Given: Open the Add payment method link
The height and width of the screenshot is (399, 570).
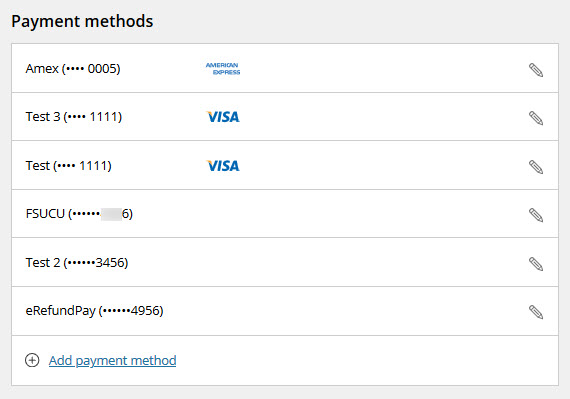Looking at the screenshot, I should (x=112, y=360).
